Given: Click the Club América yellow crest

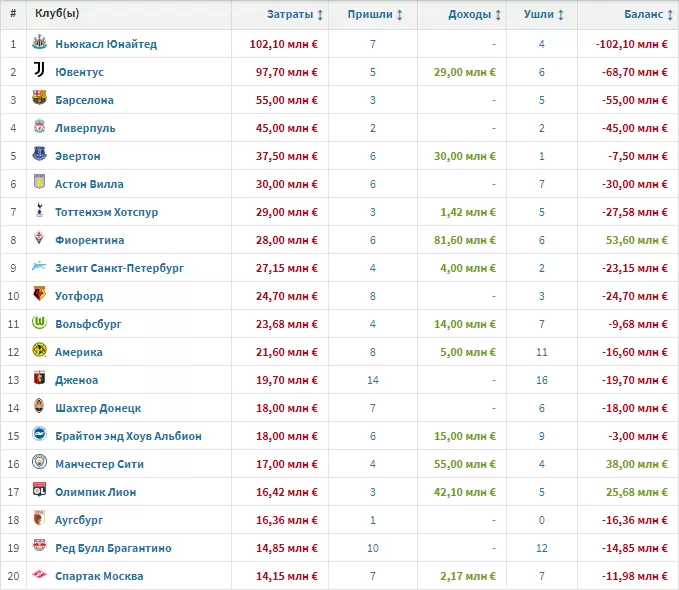Looking at the screenshot, I should click(39, 350).
